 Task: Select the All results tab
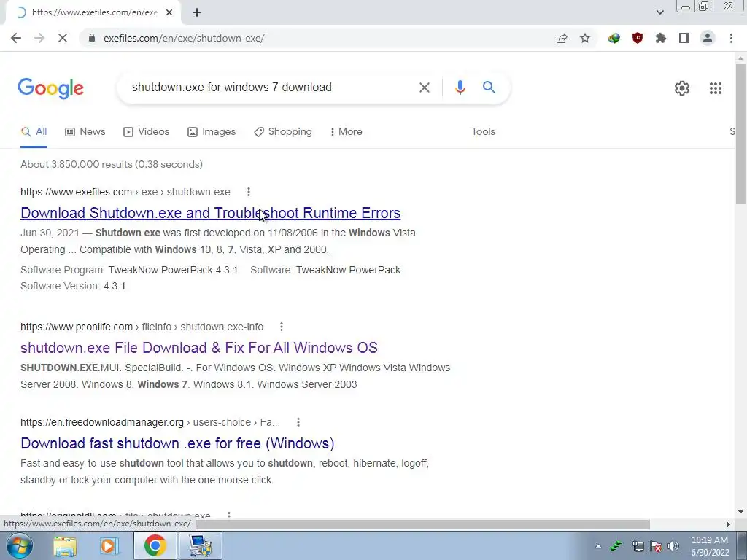(34, 132)
